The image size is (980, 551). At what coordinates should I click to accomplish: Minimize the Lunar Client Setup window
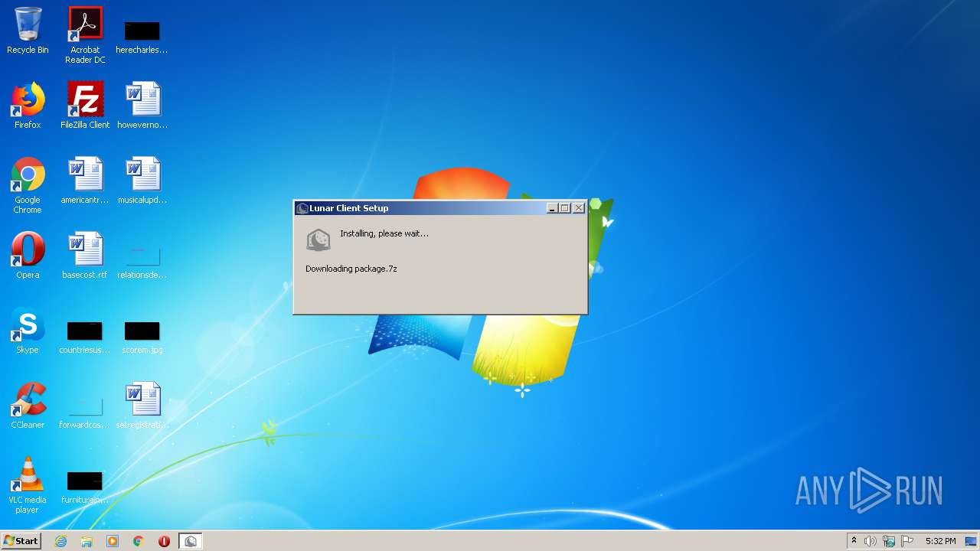(552, 208)
